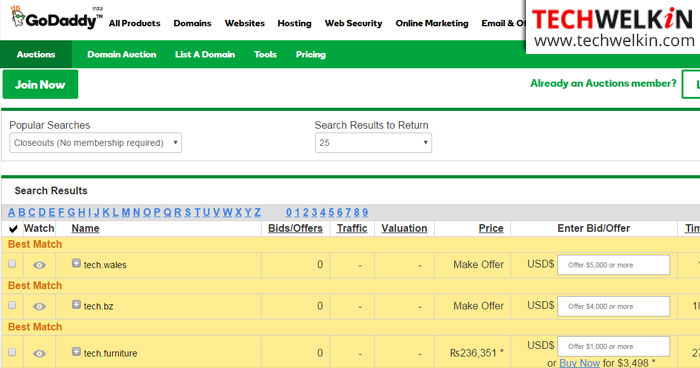Click the tech.wales offer input field

point(613,265)
